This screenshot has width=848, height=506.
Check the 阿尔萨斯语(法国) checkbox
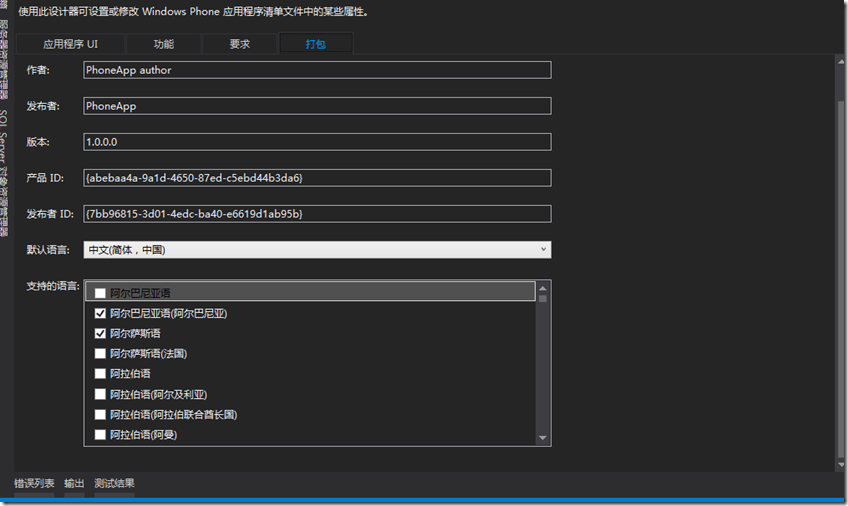100,354
